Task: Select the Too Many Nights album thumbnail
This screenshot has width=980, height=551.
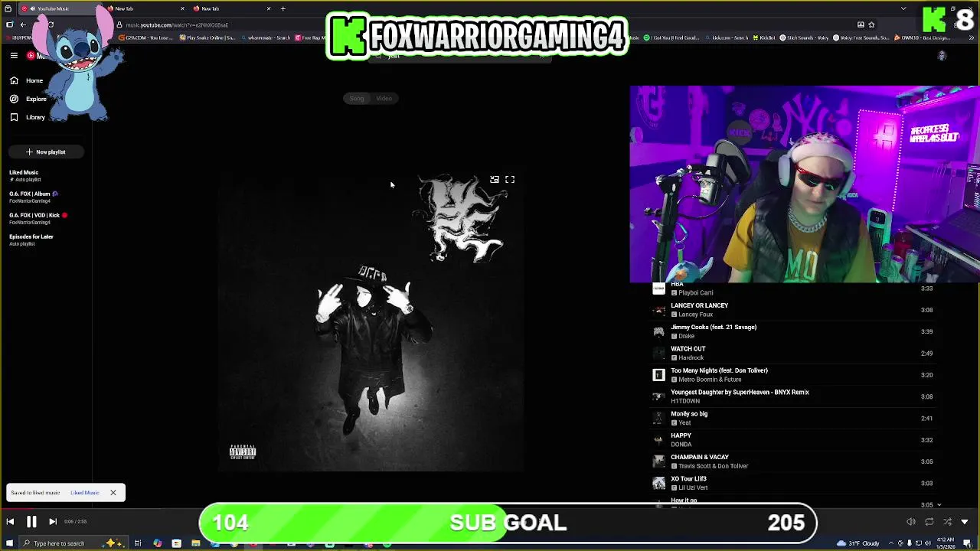Action: (x=658, y=375)
